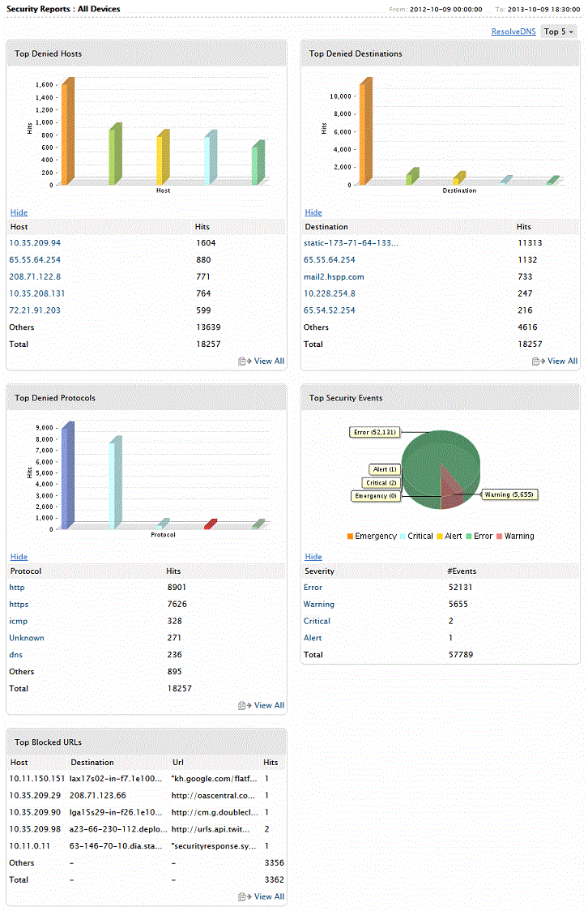The image size is (588, 911).
Task: Open the Error severity link
Action: coord(313,588)
